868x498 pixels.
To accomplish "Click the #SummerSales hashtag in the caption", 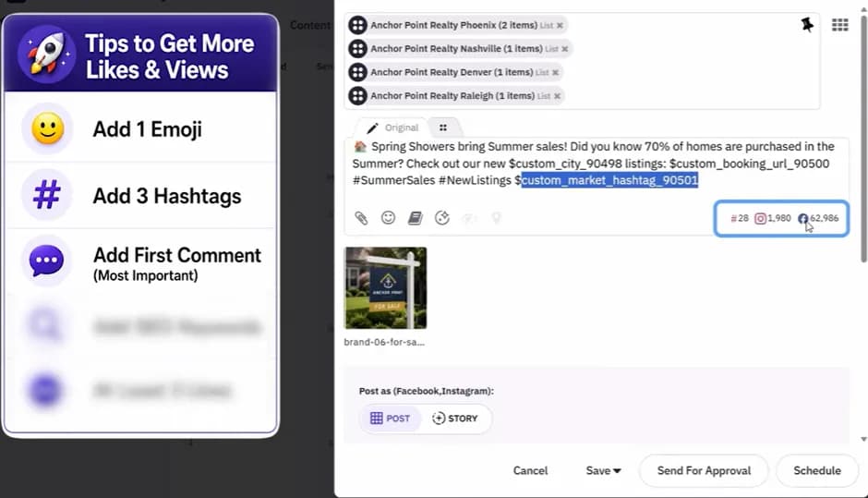I will [393, 180].
